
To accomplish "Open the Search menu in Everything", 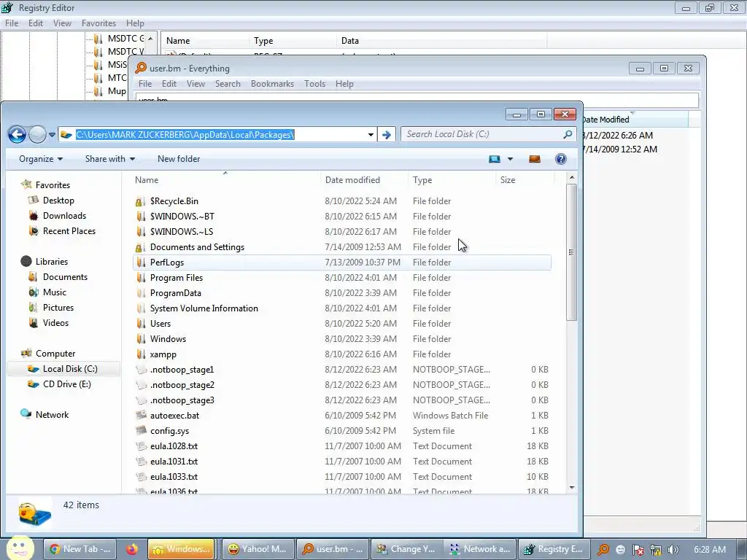I will 228,84.
